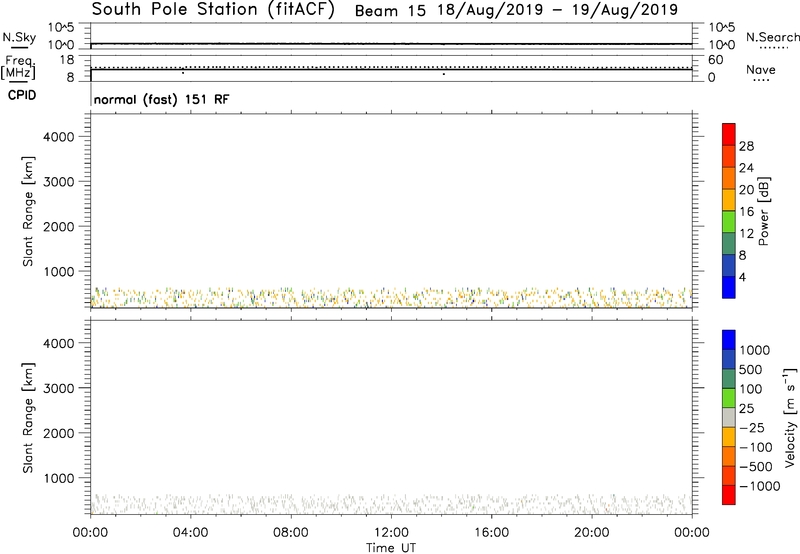This screenshot has height=554, width=800.
Task: Click the 'Nave' legend label
Action: [761, 69]
